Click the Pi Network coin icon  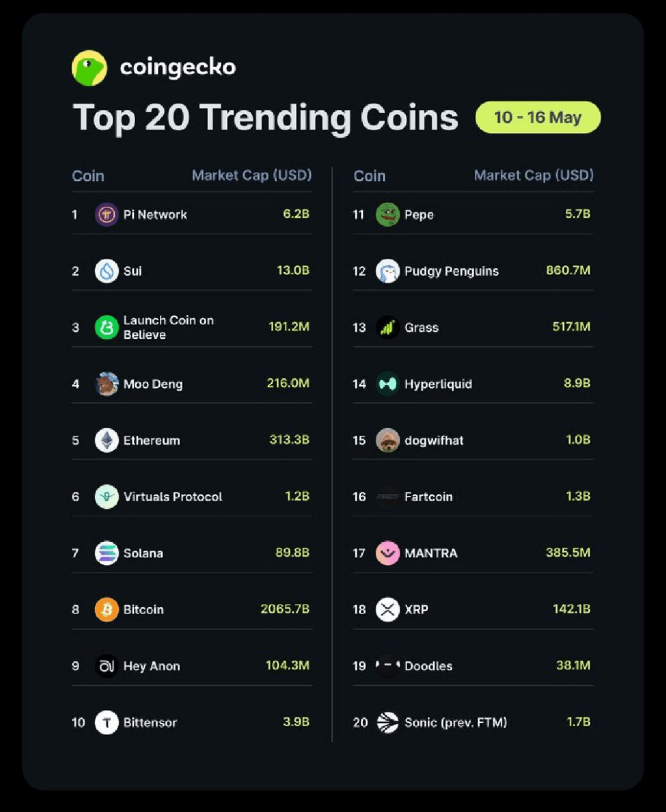[x=107, y=214]
